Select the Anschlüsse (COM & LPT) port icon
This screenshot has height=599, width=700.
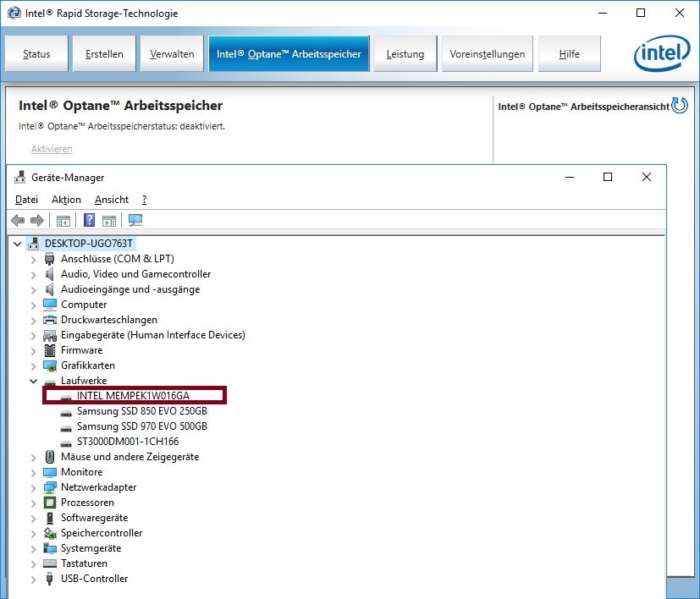pyautogui.click(x=50, y=259)
